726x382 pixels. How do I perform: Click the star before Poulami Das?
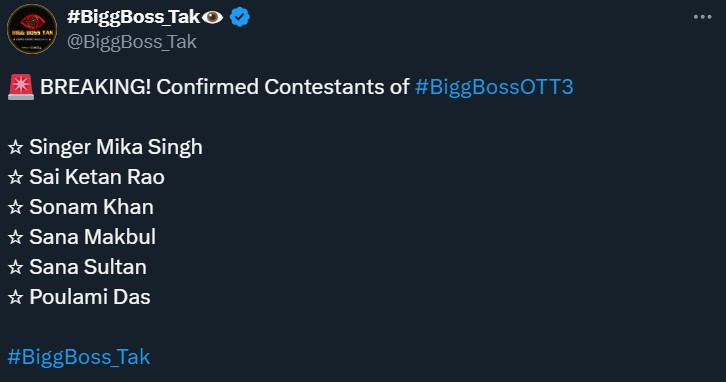coord(15,297)
